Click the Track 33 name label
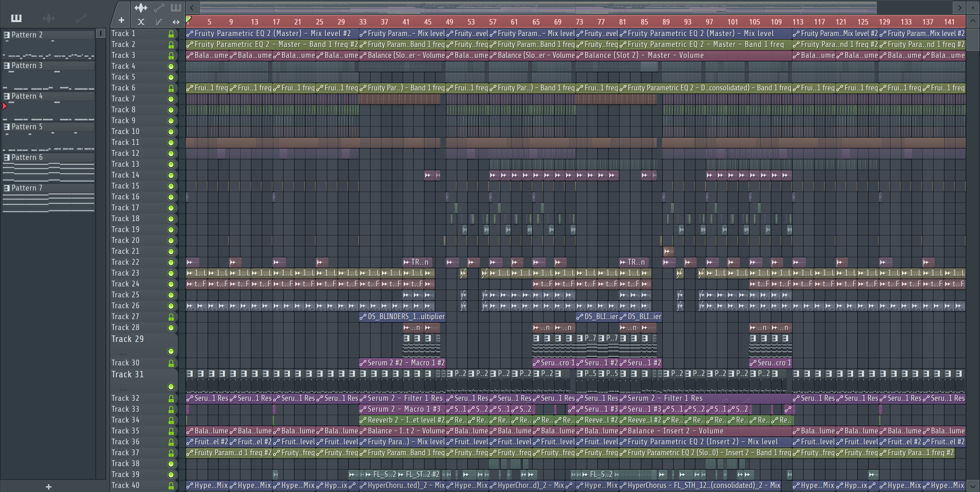This screenshot has width=980, height=492. click(125, 409)
